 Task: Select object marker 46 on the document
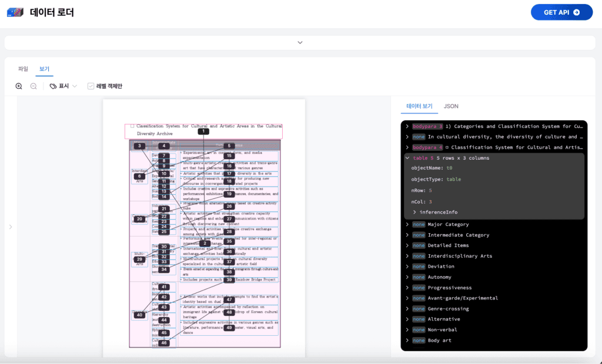pos(164,343)
